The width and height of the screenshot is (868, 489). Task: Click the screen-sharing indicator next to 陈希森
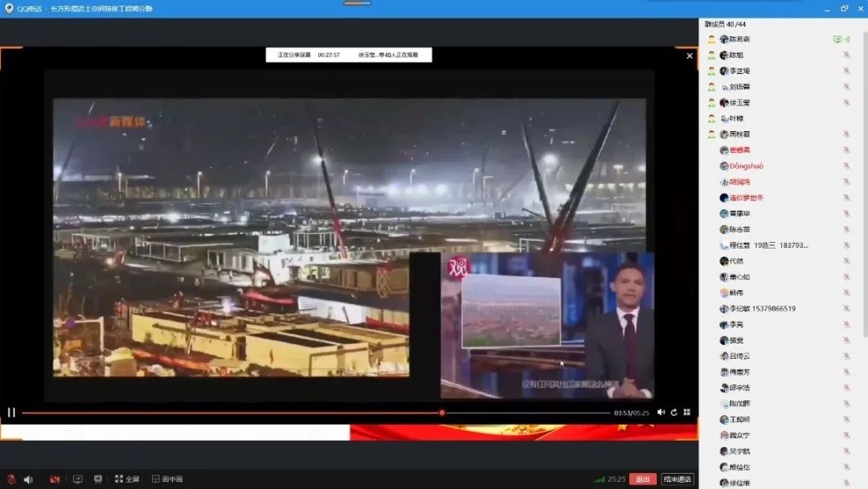(x=837, y=39)
